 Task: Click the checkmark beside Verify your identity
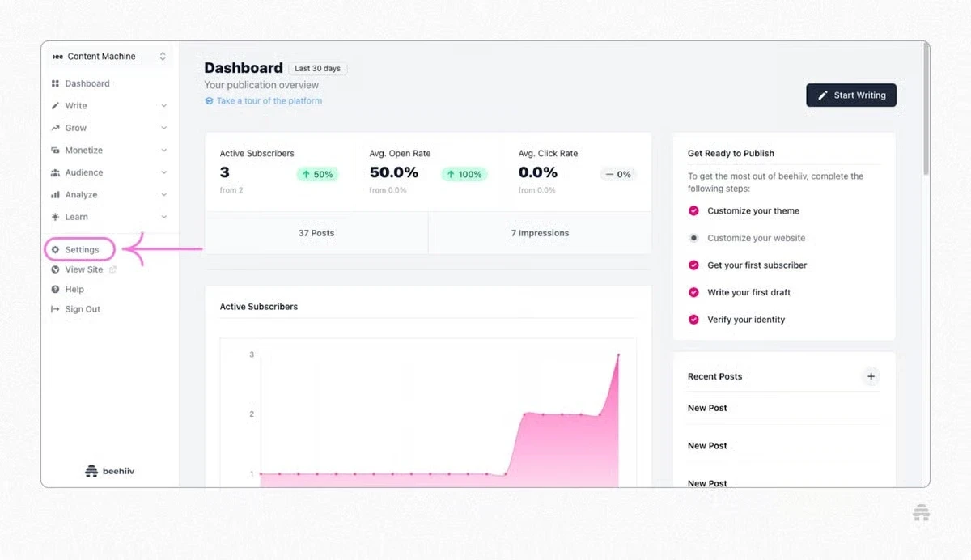click(x=693, y=320)
